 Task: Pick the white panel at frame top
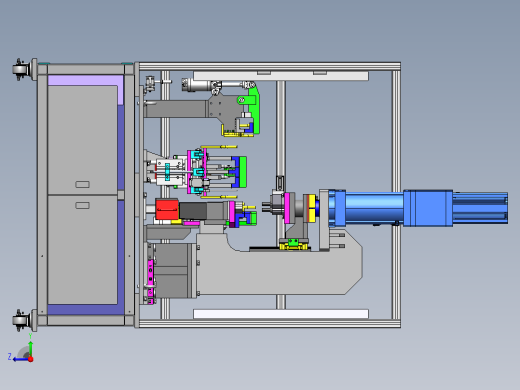click(x=281, y=76)
